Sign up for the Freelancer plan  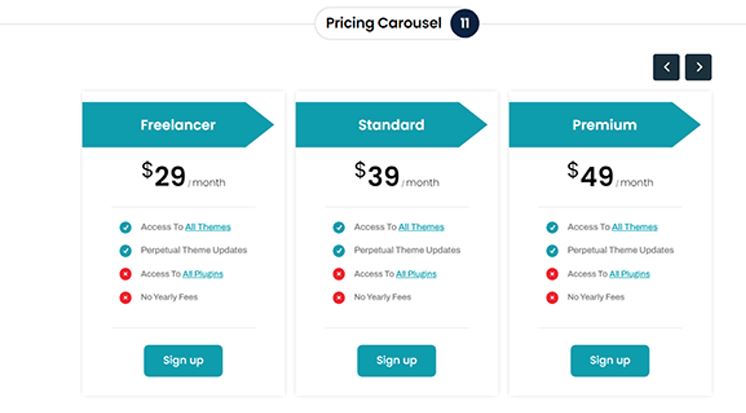coord(183,361)
